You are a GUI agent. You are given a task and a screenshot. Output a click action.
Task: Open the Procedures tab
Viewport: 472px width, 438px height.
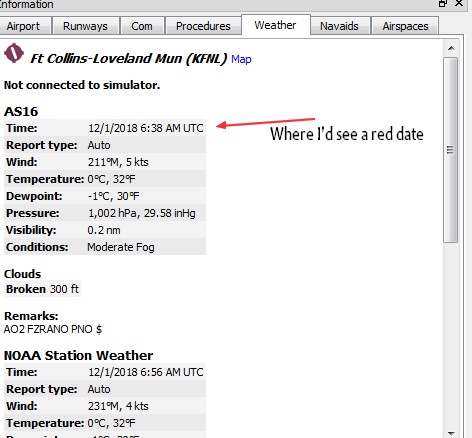[x=203, y=26]
